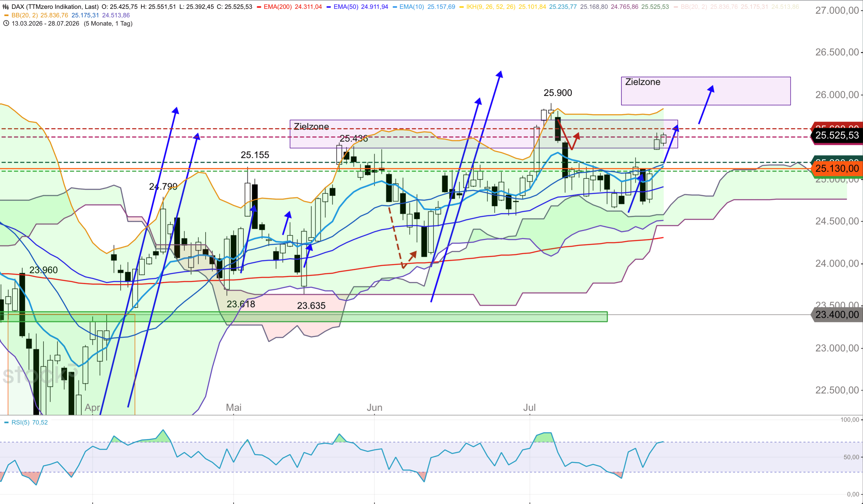Click the 50,00 RSI scale label
The width and height of the screenshot is (863, 504).
tap(851, 457)
